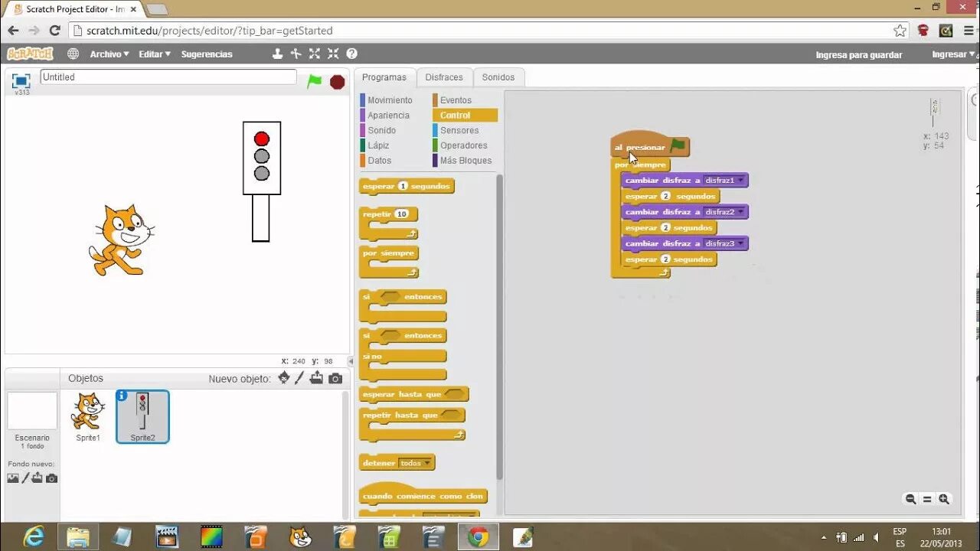This screenshot has width=980, height=551.
Task: Click the green flag to start project
Action: point(315,81)
